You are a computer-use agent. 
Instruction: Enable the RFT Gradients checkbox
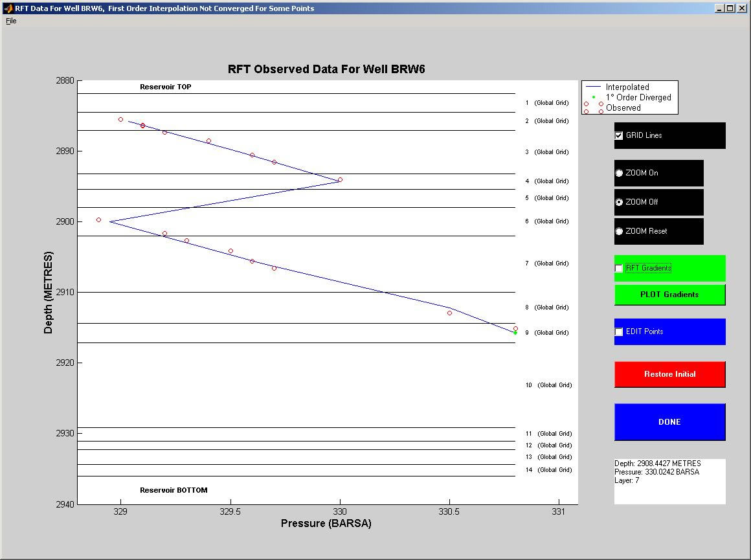[x=619, y=268]
